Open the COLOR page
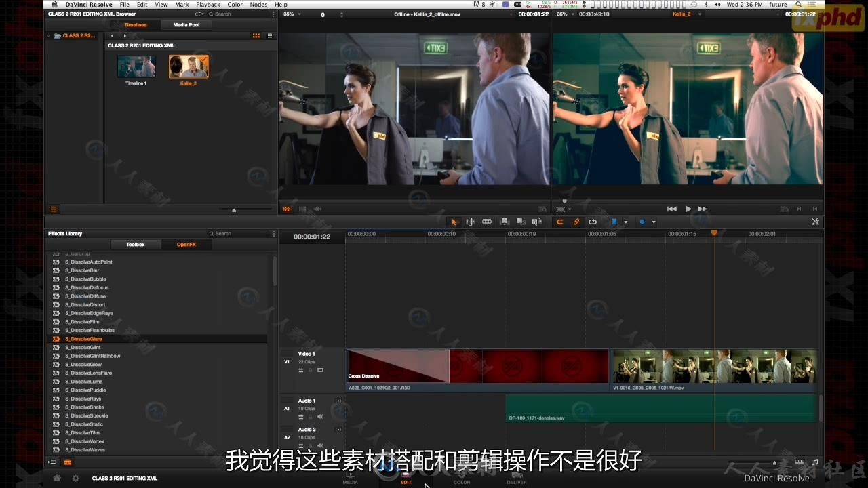 pyautogui.click(x=462, y=478)
